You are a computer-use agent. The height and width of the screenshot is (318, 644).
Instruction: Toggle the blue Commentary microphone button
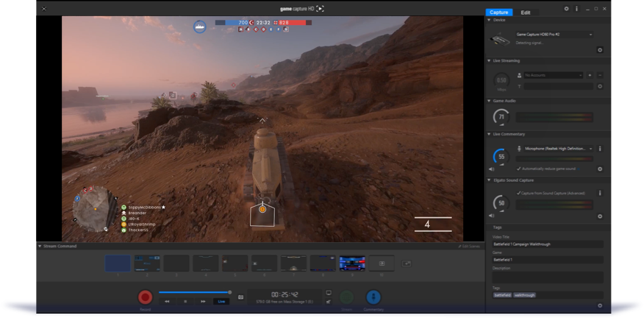[x=373, y=297]
